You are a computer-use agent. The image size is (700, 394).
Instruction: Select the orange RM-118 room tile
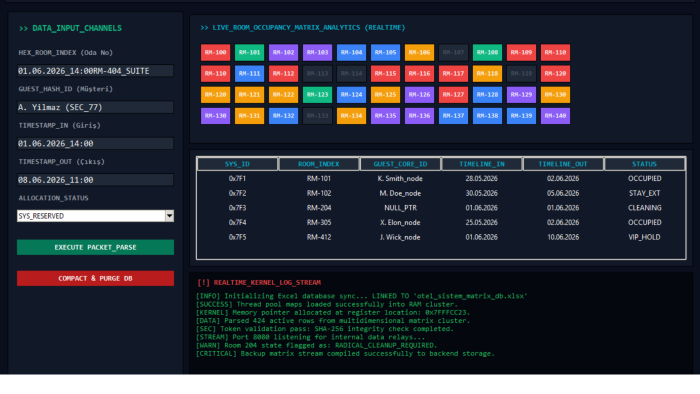click(x=487, y=74)
